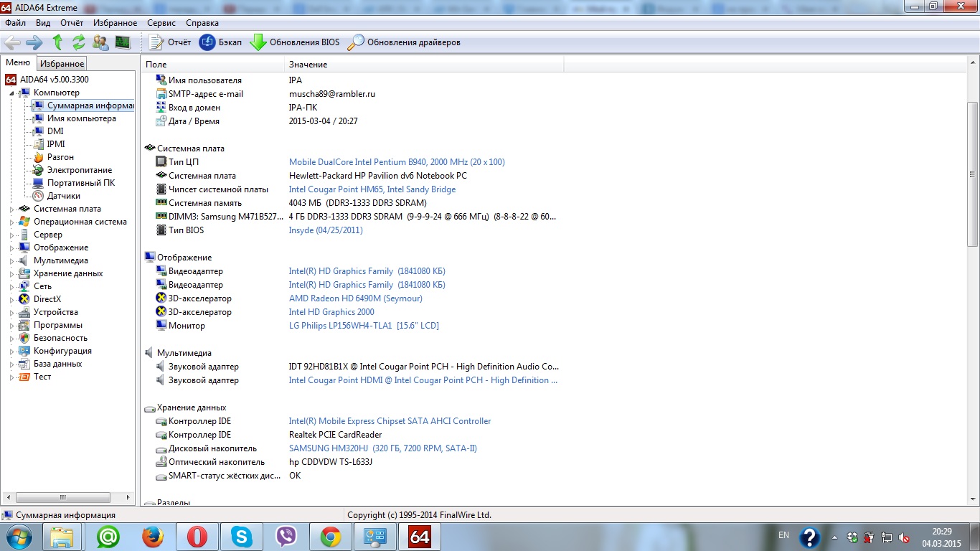Select Конфигурация in the tree
This screenshot has width=980, height=551.
tap(62, 351)
